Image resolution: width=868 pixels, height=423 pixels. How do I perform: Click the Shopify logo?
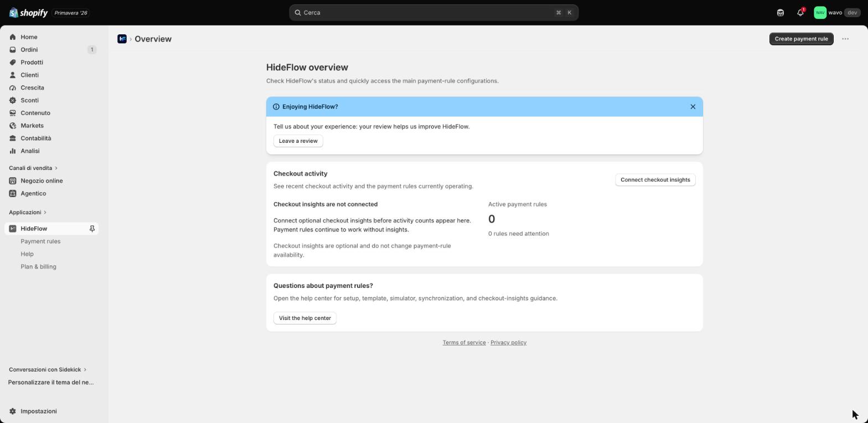[28, 13]
